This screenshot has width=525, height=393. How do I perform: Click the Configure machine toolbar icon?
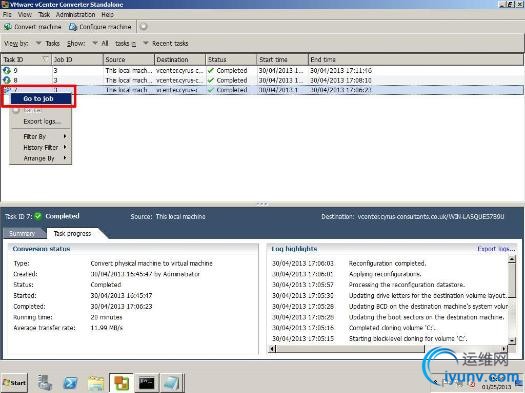[x=73, y=27]
